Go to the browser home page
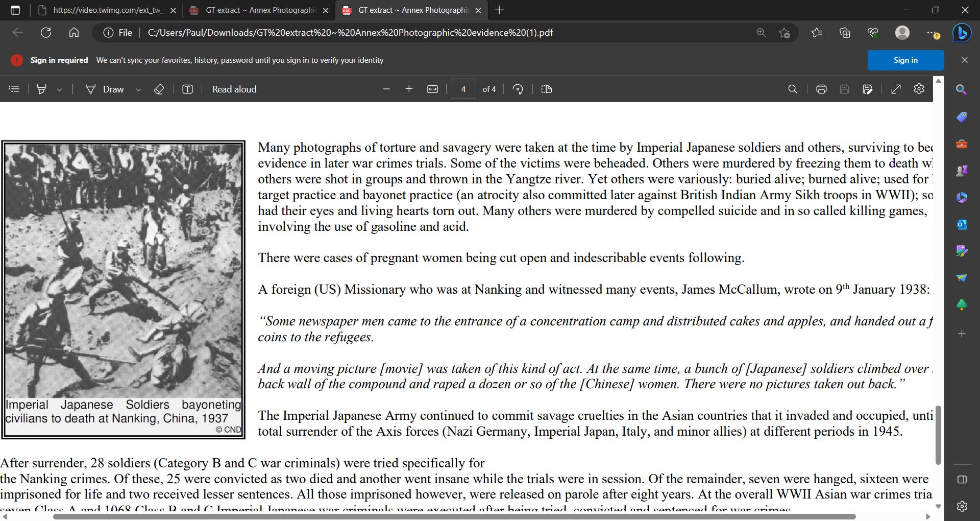 74,33
